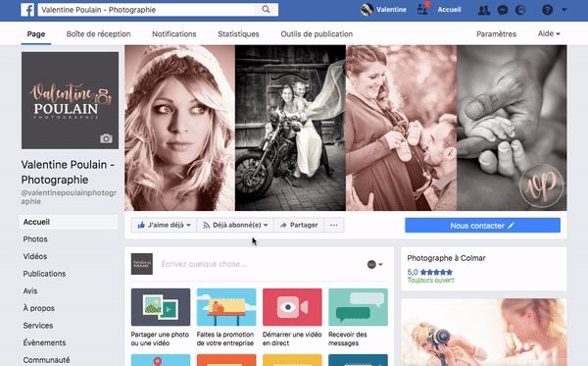The image size is (588, 366).
Task: Open the Notifications tab
Action: coord(174,34)
